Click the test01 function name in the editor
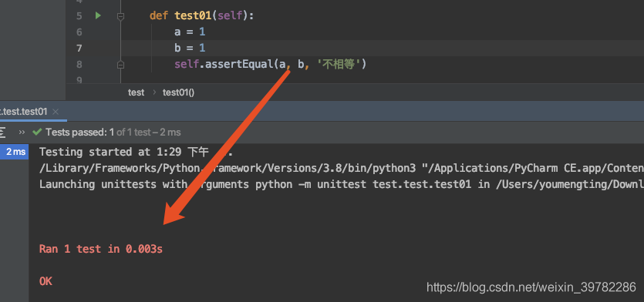644x302 pixels. (193, 16)
